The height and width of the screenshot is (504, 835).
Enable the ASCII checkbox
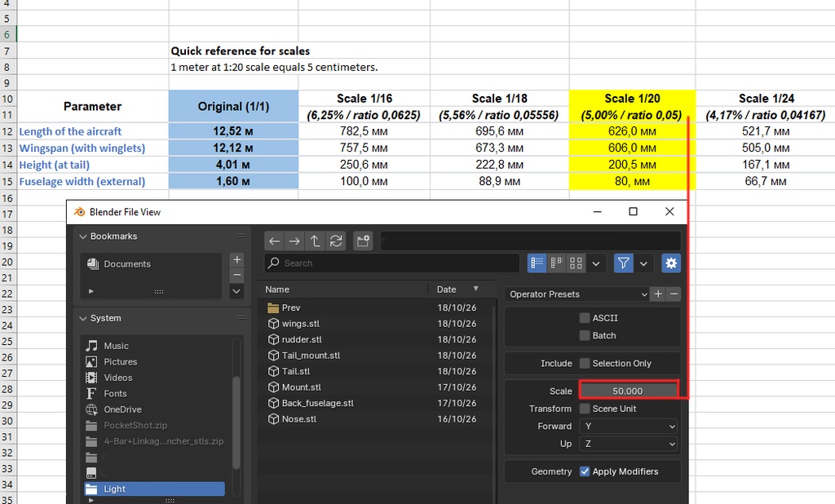(585, 318)
